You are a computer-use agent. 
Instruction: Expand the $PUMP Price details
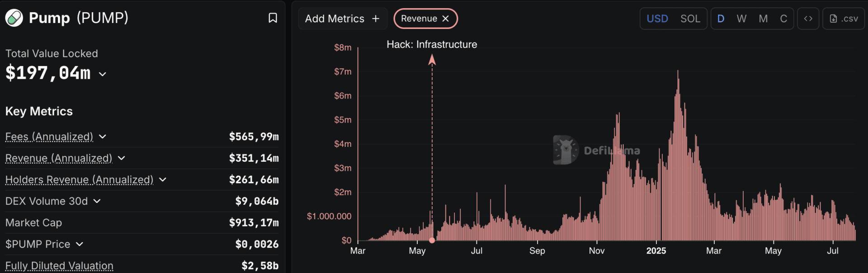pyautogui.click(x=80, y=244)
